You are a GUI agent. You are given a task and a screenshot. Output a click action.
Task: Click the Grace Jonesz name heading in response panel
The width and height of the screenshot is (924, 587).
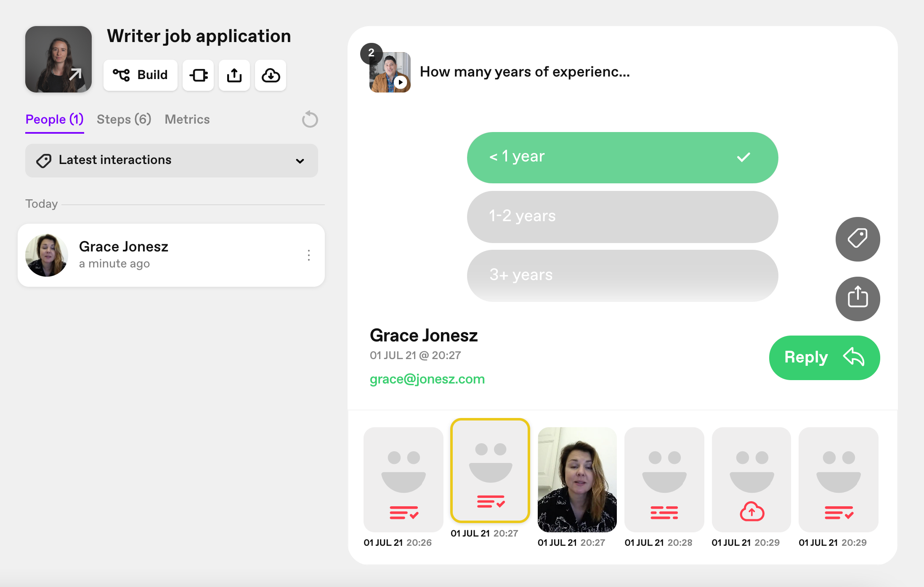point(424,336)
